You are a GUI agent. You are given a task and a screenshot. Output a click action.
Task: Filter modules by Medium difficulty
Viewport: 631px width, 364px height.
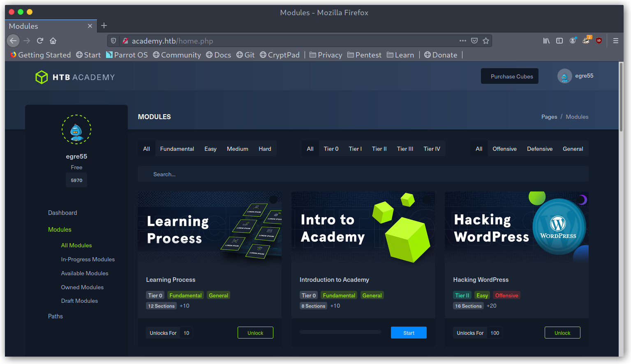coord(238,149)
